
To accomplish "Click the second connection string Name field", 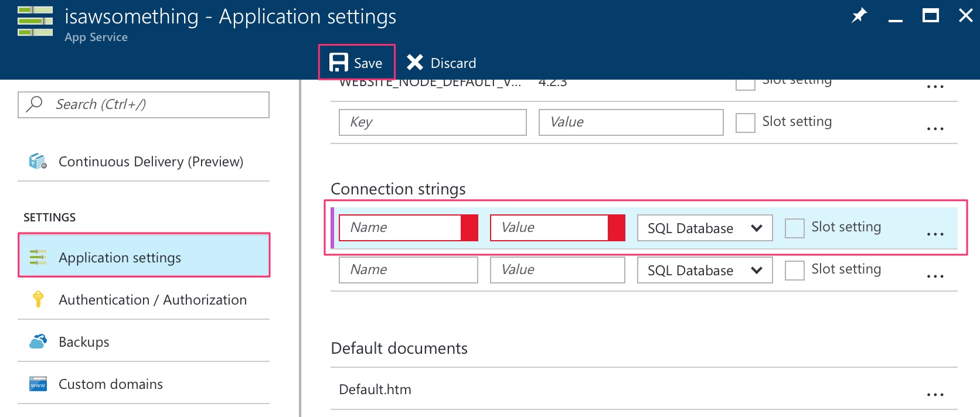I will tap(409, 270).
